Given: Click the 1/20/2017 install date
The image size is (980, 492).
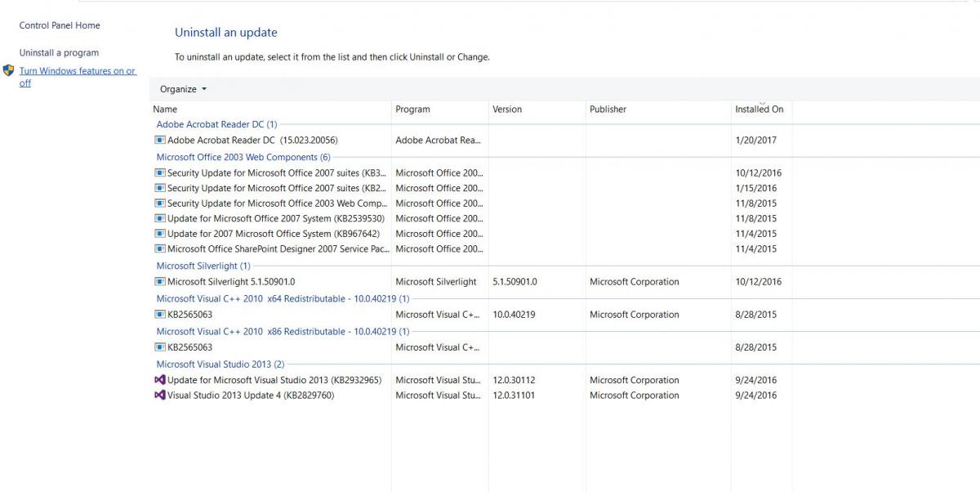Looking at the screenshot, I should coord(756,141).
